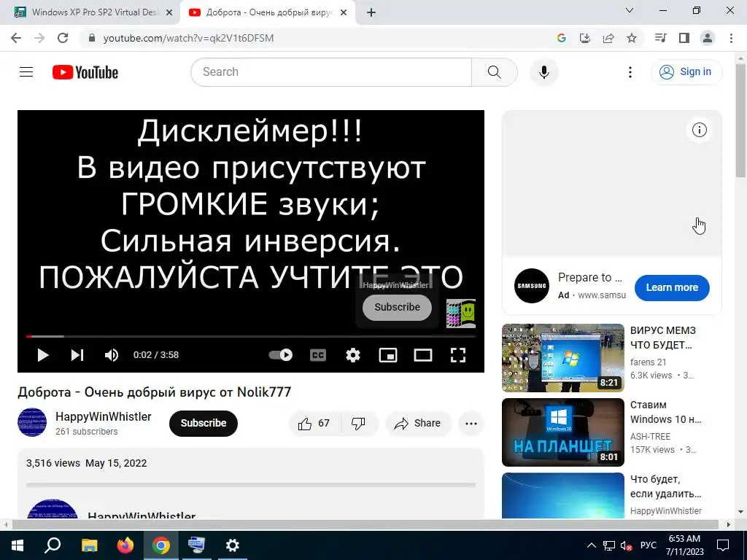Enable miniplayer mode
747x560 pixels.
pos(388,355)
